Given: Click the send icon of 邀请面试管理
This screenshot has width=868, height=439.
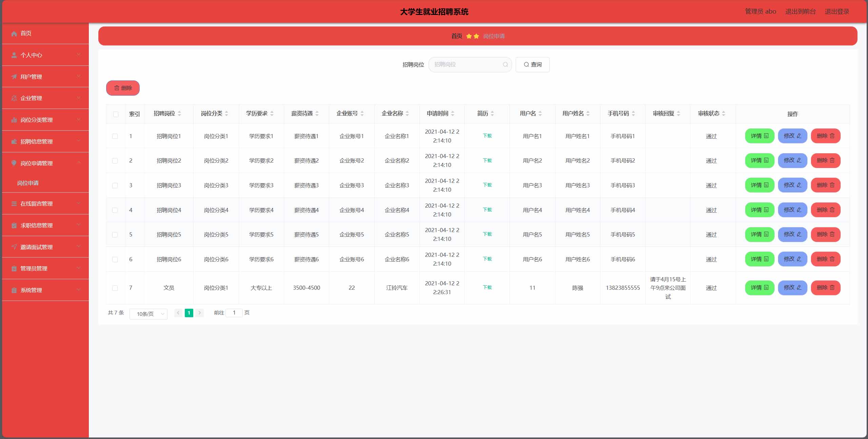Looking at the screenshot, I should pyautogui.click(x=14, y=247).
